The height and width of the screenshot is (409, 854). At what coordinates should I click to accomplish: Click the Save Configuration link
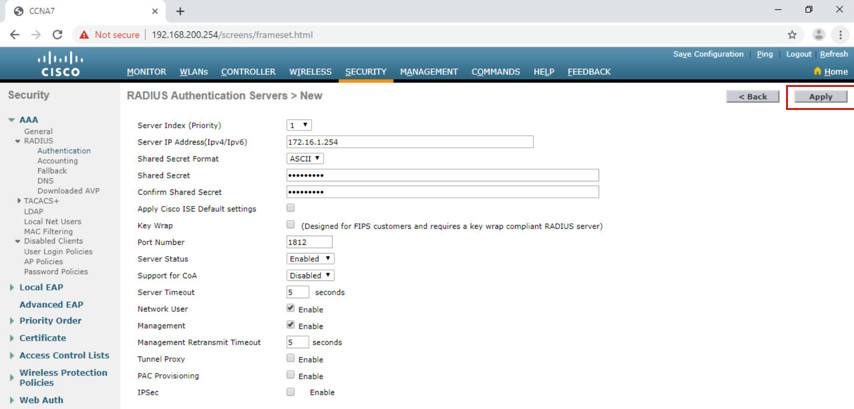pyautogui.click(x=708, y=54)
